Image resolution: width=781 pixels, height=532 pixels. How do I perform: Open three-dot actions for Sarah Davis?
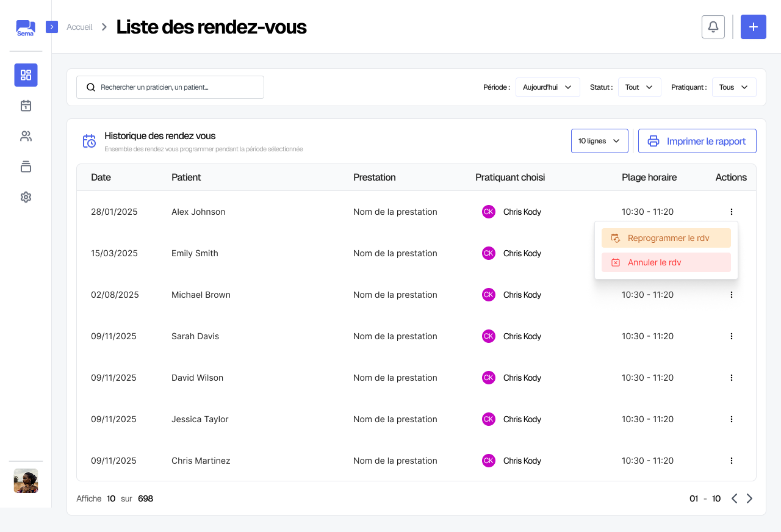(x=731, y=336)
